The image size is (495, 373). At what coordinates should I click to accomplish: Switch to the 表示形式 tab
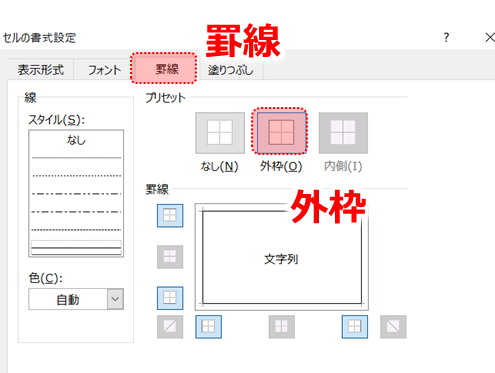41,70
